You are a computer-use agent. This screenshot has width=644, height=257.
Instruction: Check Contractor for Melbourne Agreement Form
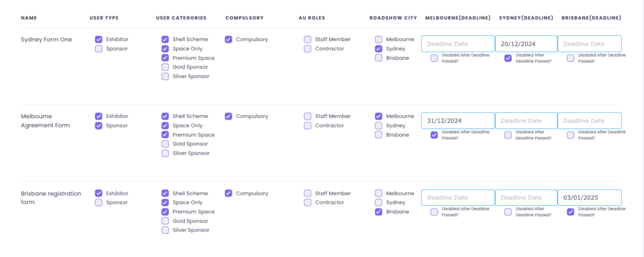pyautogui.click(x=308, y=125)
